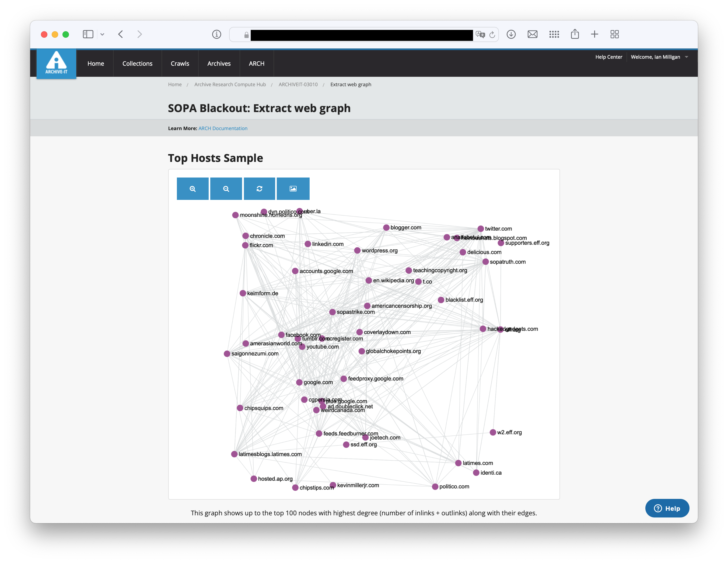Open the ARCH Documentation link
The width and height of the screenshot is (728, 563).
pos(223,128)
